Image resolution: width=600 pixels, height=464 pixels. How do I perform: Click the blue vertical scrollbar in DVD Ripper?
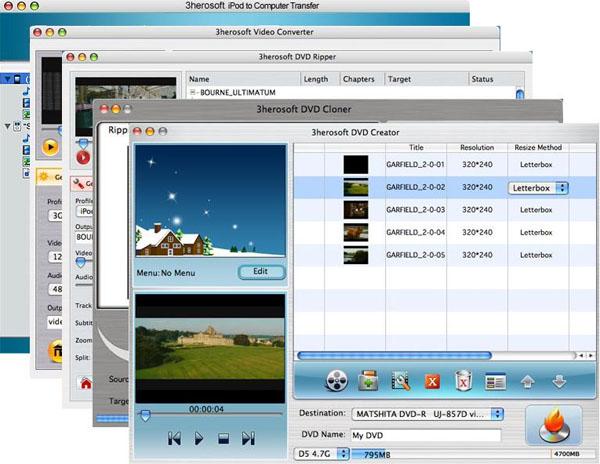tap(520, 94)
